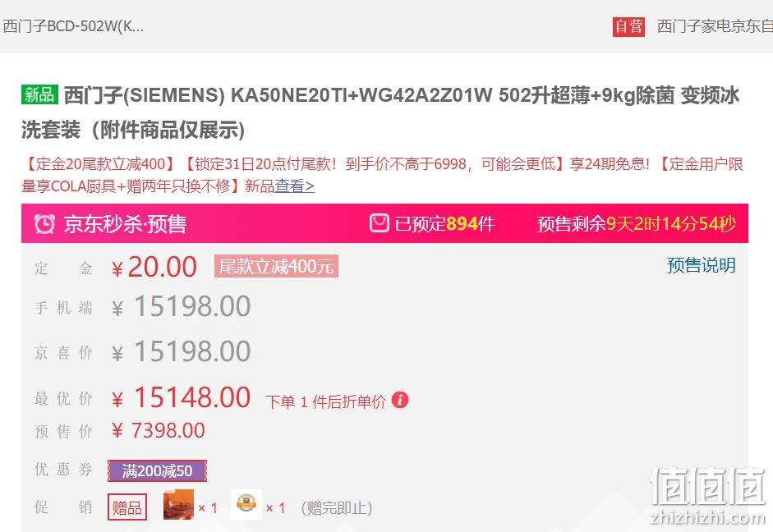Click the alarm clock icon in 京东秒杀 banner
Screen dimensions: 773x532
pos(44,224)
